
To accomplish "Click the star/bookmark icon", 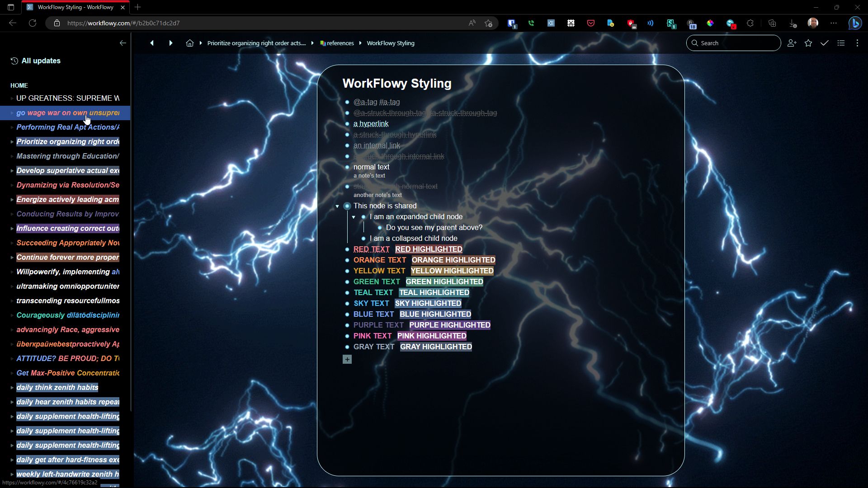I will [809, 43].
